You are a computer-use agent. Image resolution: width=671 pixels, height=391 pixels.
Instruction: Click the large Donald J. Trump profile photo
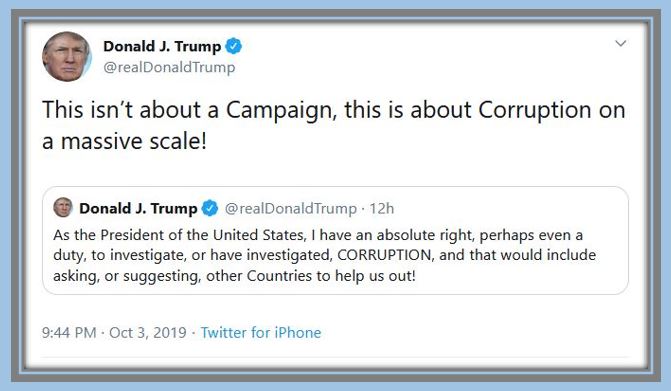[x=67, y=56]
